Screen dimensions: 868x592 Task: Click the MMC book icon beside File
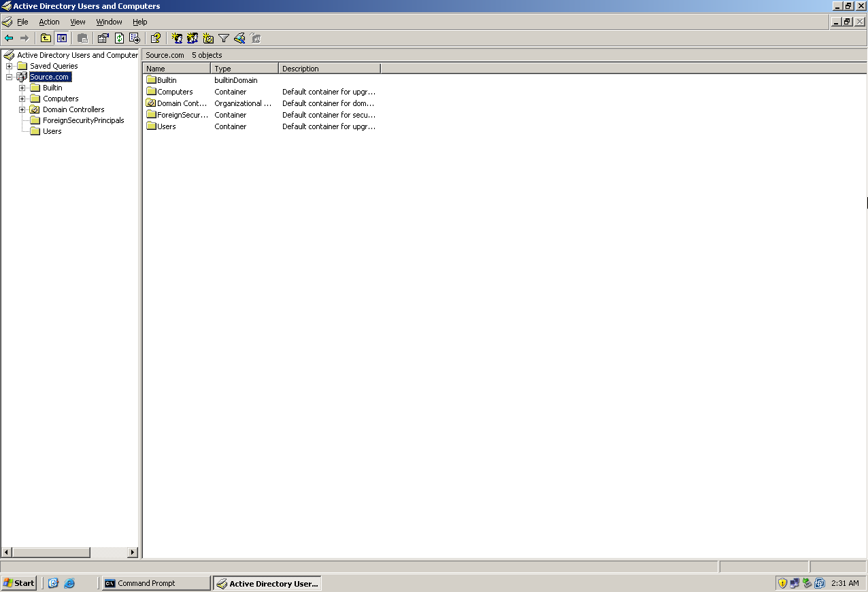7,22
